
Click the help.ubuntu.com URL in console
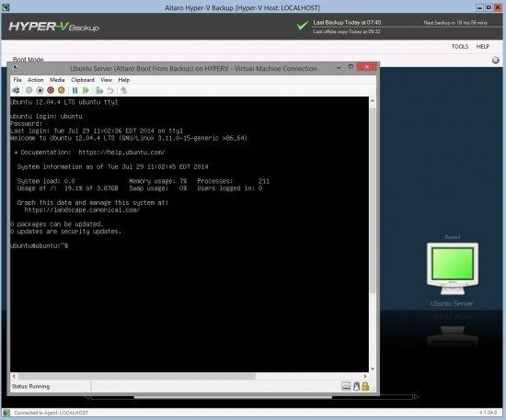click(121, 153)
